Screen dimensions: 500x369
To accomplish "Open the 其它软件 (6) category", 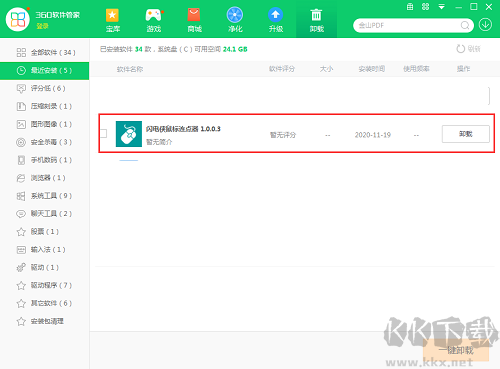I will [45, 303].
